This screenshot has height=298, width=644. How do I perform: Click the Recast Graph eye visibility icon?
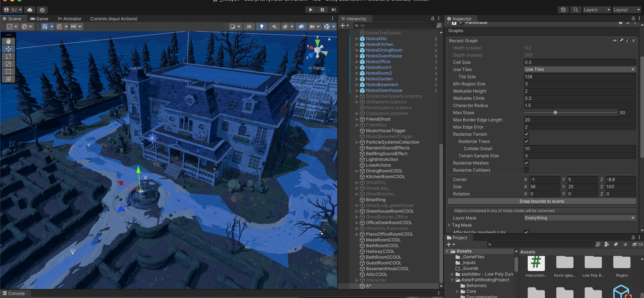(x=615, y=40)
